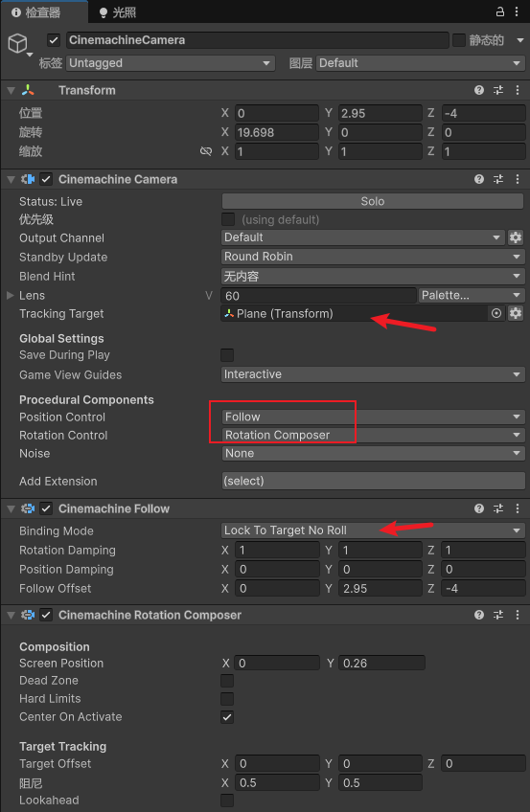Open Cinemachine Camera component context menu
530x812 pixels.
(517, 179)
